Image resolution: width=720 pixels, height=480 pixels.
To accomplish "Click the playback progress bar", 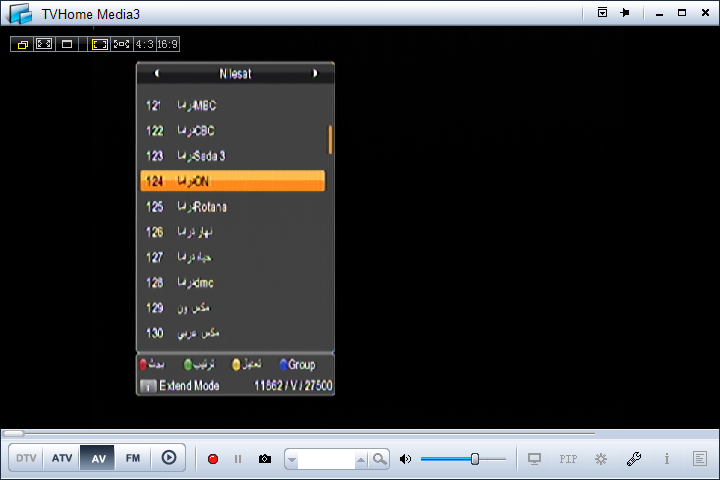I will 298,433.
